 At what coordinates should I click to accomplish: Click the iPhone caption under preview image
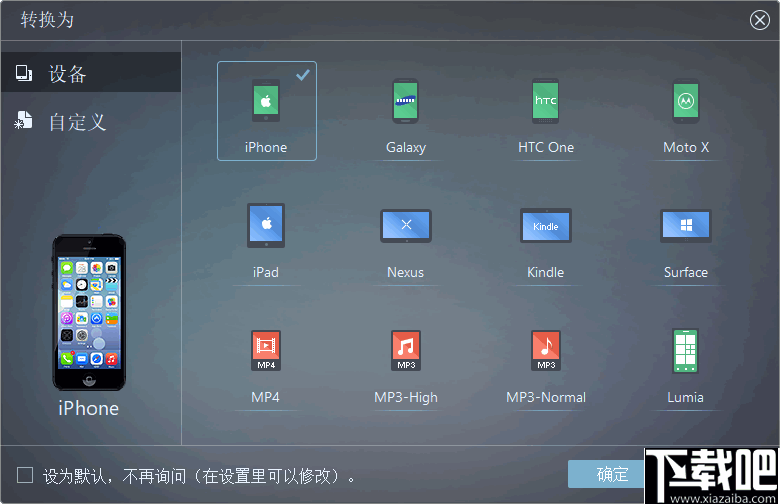tap(89, 408)
